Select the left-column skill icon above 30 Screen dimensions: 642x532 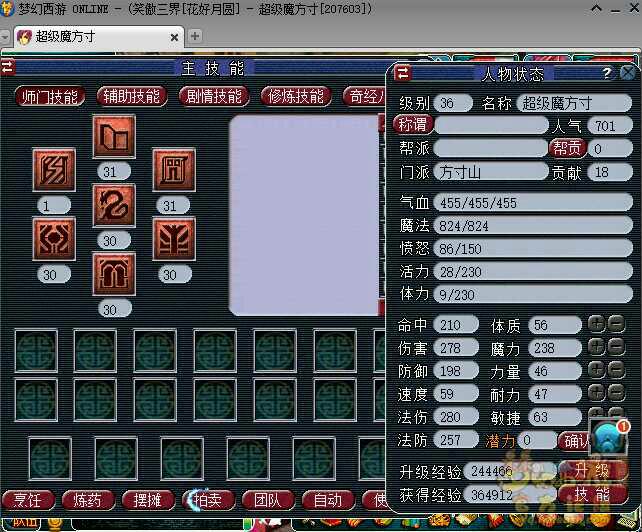54,239
